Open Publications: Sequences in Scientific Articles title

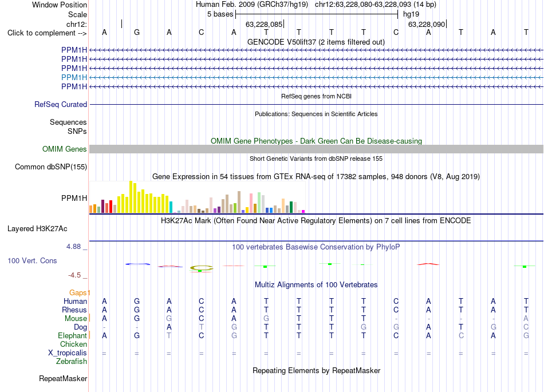316,114
